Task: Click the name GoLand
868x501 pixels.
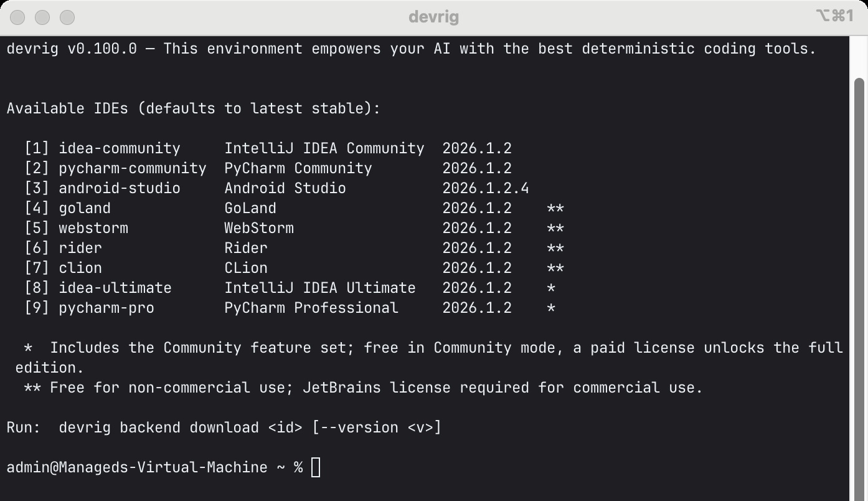Action: tap(250, 208)
